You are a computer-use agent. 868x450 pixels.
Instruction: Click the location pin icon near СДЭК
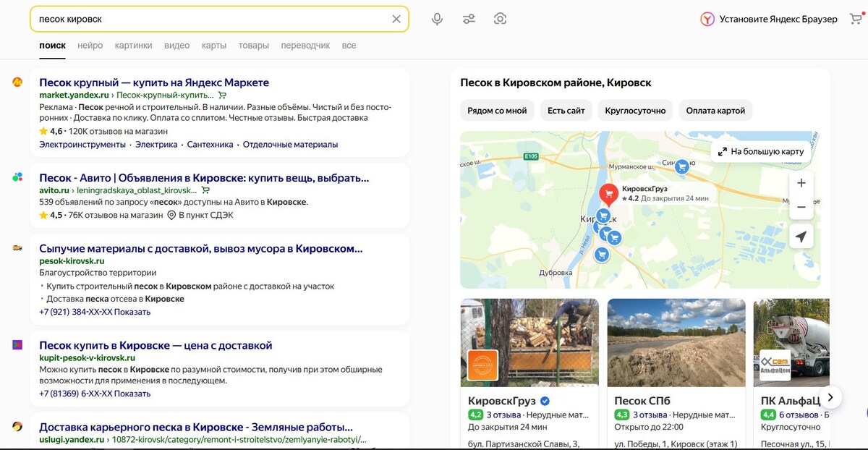[171, 215]
